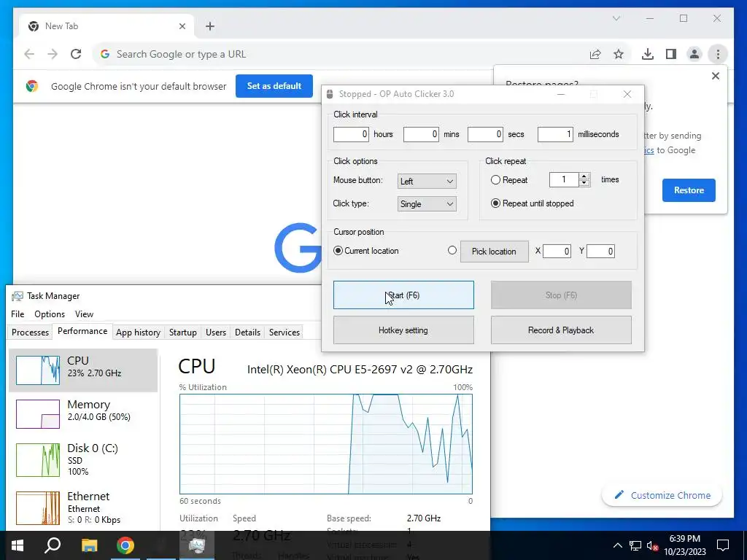Viewport: 747px width, 560px height.
Task: Click the network tray icon
Action: click(x=635, y=545)
